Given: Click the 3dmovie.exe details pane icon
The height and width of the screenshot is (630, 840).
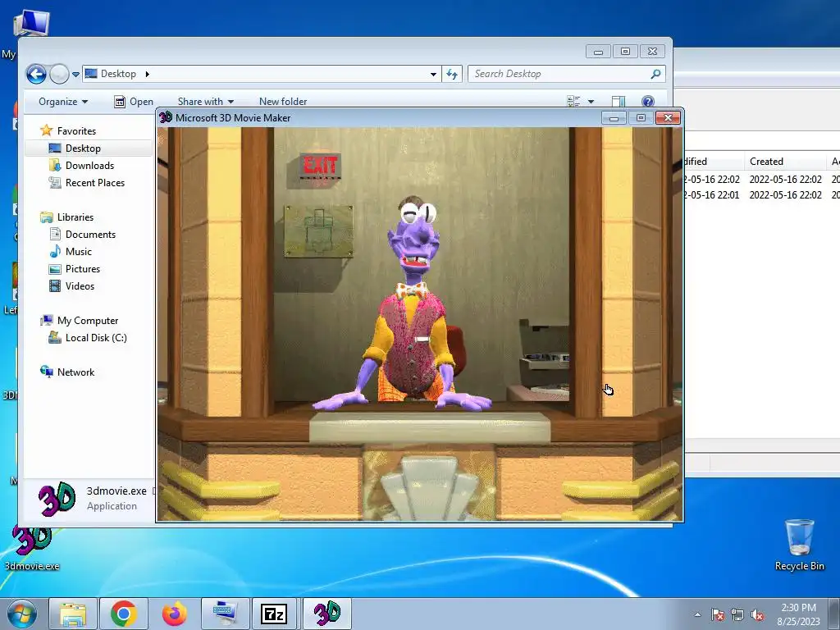Looking at the screenshot, I should point(57,498).
